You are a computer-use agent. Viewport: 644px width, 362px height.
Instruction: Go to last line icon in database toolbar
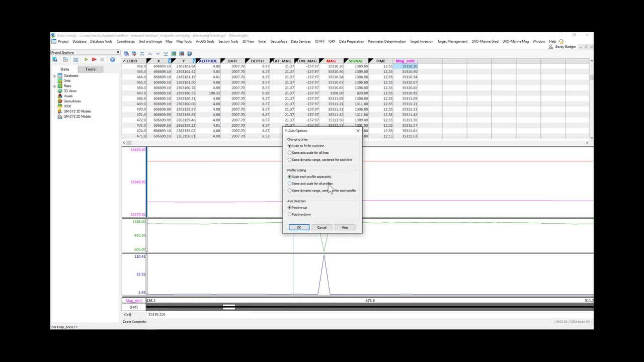tap(166, 54)
